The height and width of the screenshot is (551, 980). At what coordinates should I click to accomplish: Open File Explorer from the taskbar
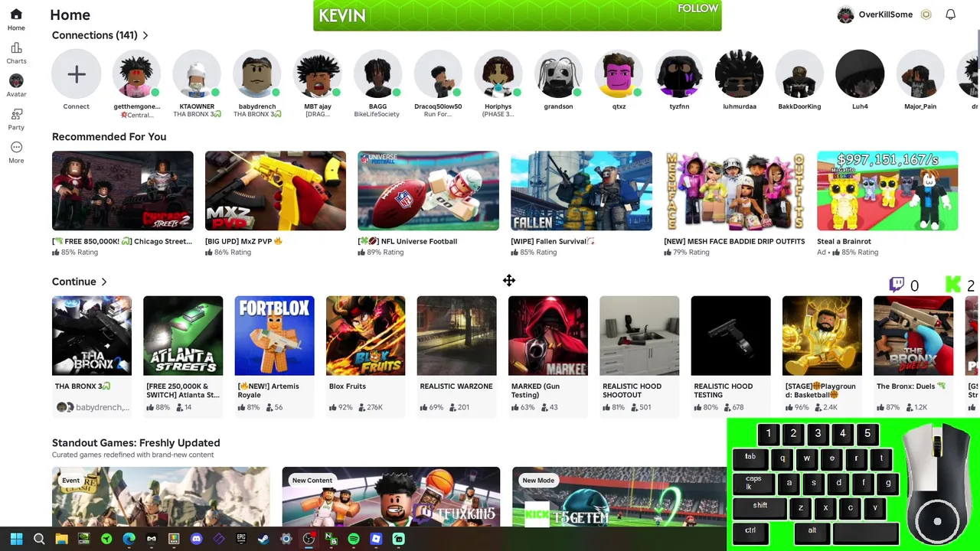[61, 539]
